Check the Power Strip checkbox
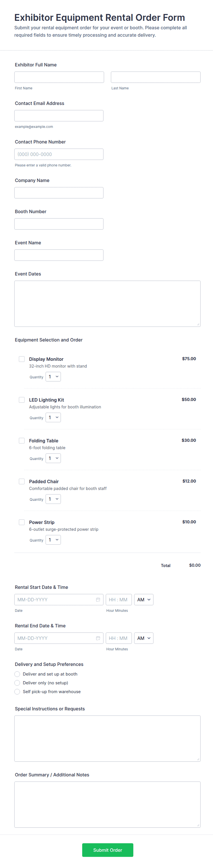 click(22, 522)
